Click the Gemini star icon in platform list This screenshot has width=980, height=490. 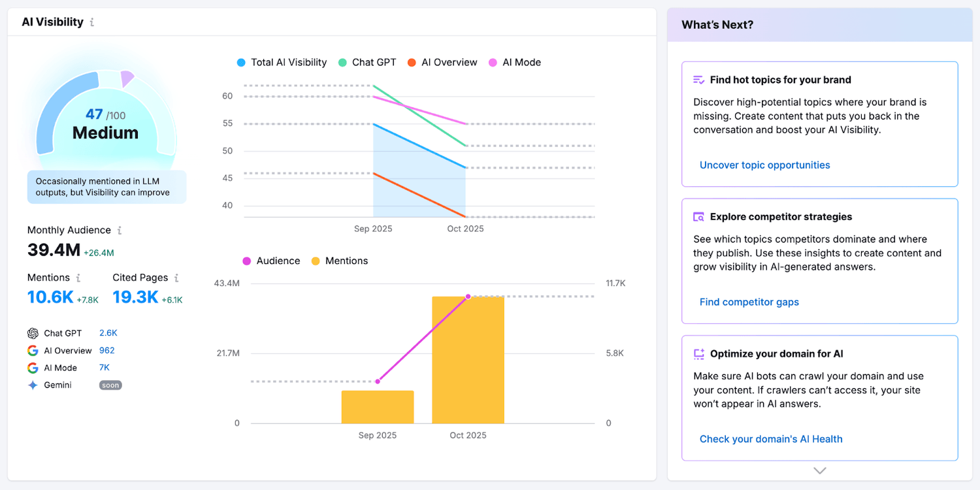tap(33, 385)
